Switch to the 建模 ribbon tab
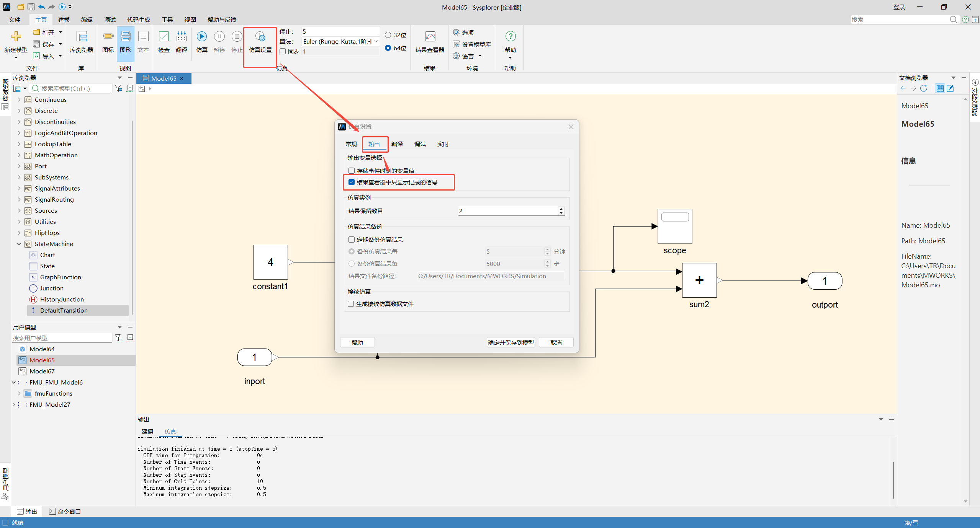 (x=64, y=20)
